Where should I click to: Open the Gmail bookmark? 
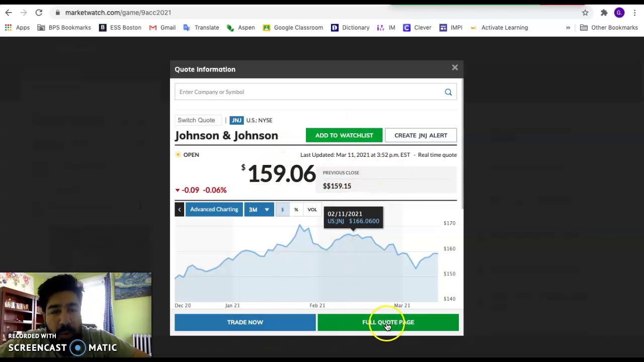click(163, 28)
